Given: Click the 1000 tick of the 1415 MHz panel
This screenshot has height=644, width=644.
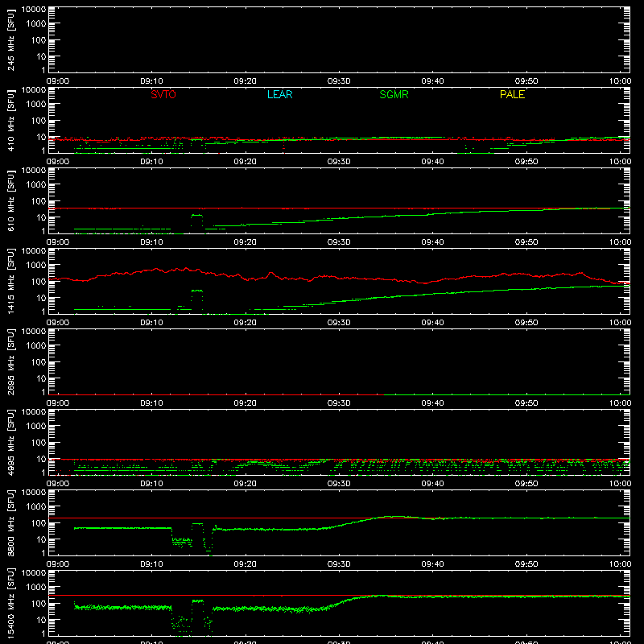Looking at the screenshot, I should pyautogui.click(x=36, y=266).
